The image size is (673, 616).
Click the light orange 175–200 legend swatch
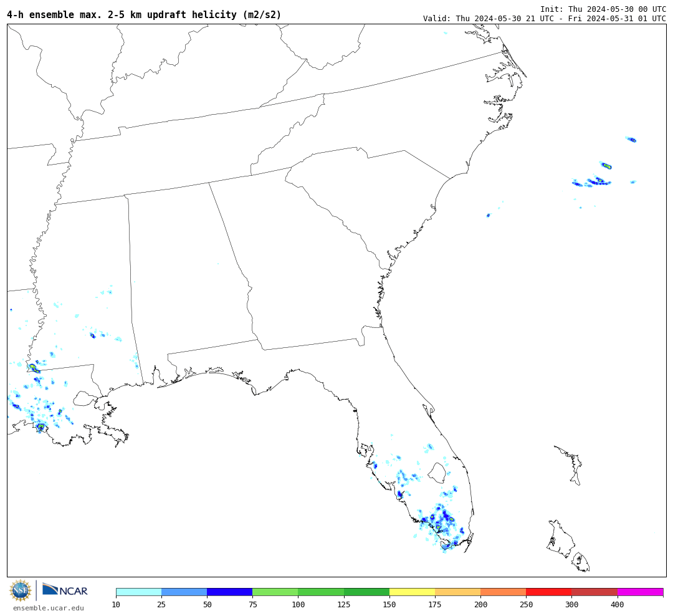[457, 592]
